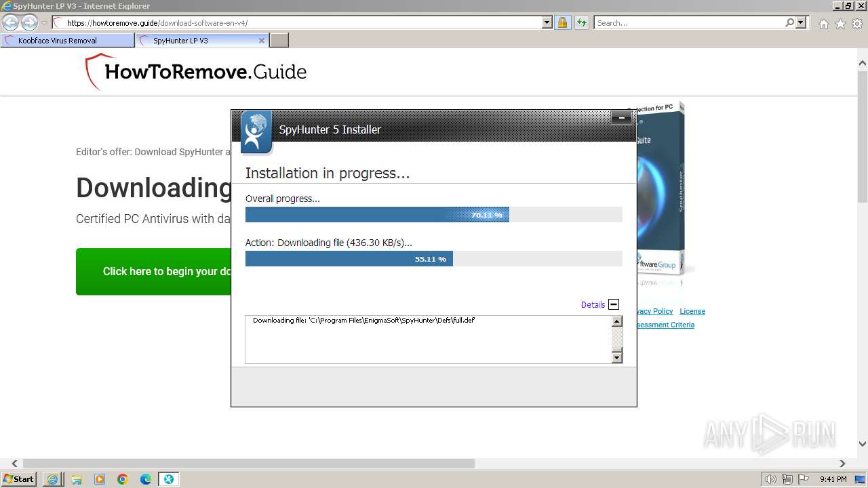Click the system tray volume icon
The image size is (868, 488).
[x=770, y=479]
